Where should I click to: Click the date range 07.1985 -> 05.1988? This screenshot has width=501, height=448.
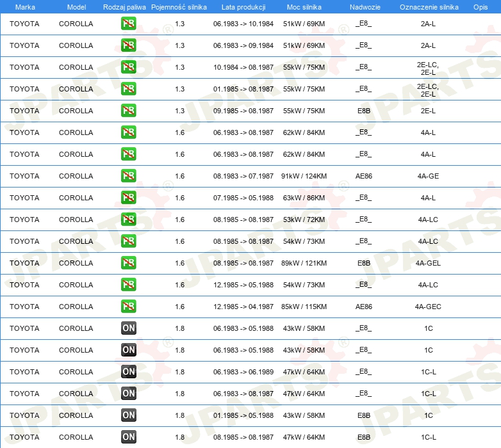[x=243, y=198]
